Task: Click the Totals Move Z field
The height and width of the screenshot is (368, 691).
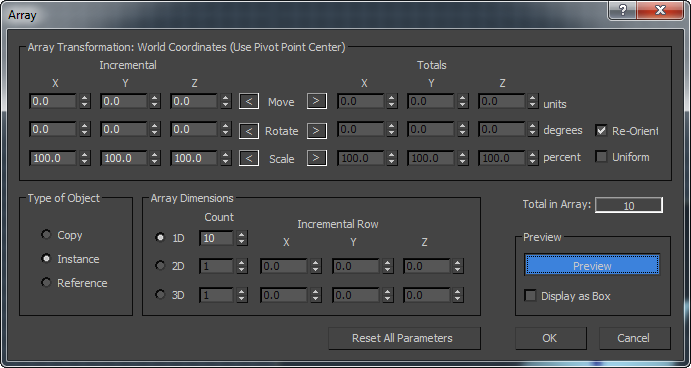Action: click(502, 101)
